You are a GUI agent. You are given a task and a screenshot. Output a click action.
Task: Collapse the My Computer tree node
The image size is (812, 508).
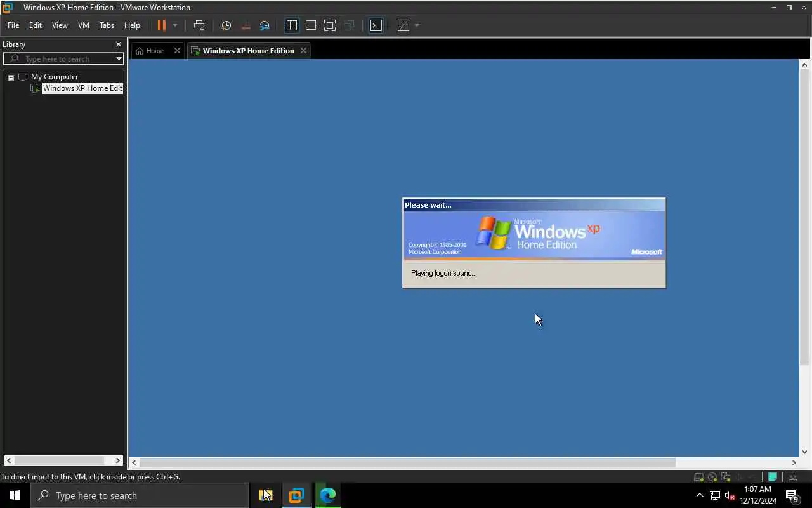tap(11, 77)
